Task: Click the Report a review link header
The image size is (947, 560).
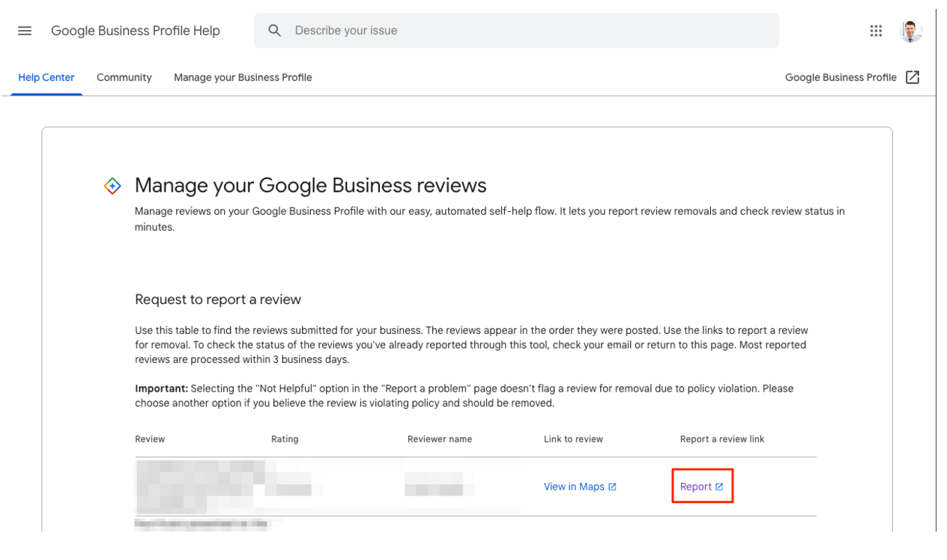Action: [722, 439]
